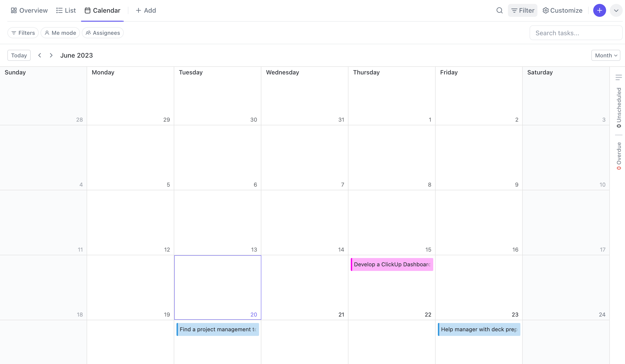
Task: Expand the Month view dropdown
Action: 605,55
